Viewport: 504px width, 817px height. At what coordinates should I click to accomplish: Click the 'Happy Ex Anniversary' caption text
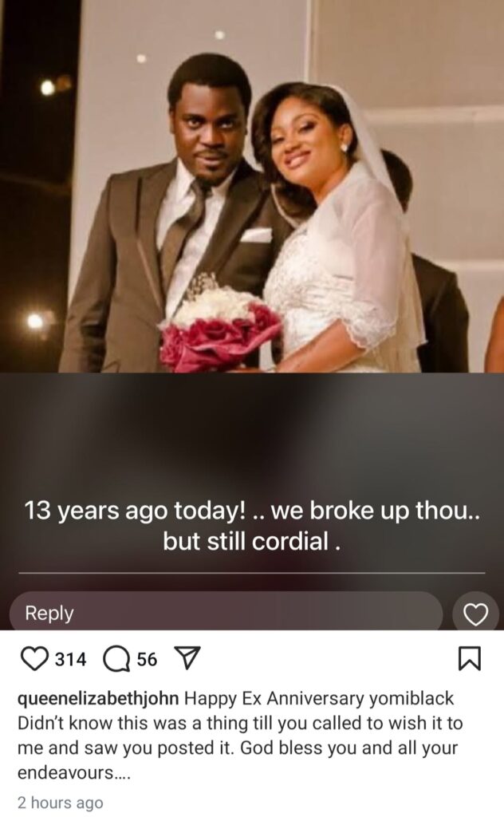274,698
